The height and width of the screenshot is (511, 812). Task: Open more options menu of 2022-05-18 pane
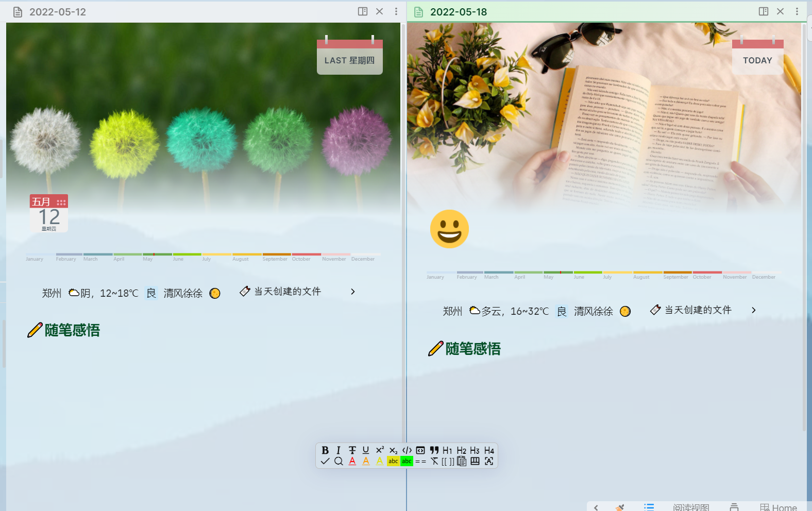point(797,11)
